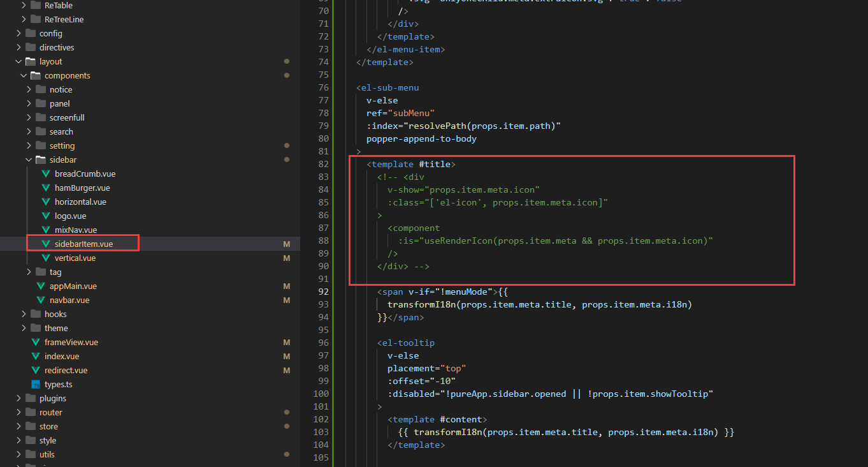Click the :offset="-10" attribute
Image resolution: width=868 pixels, height=467 pixels.
point(421,381)
